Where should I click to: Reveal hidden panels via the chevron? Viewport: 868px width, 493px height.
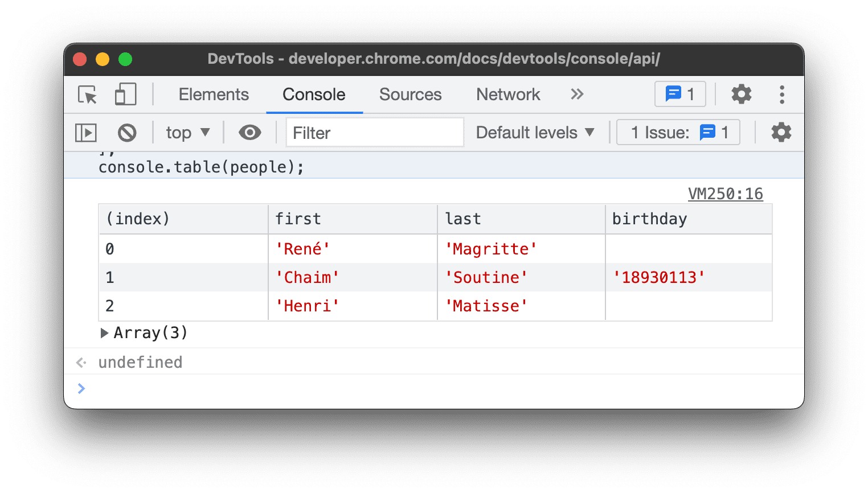coord(577,95)
